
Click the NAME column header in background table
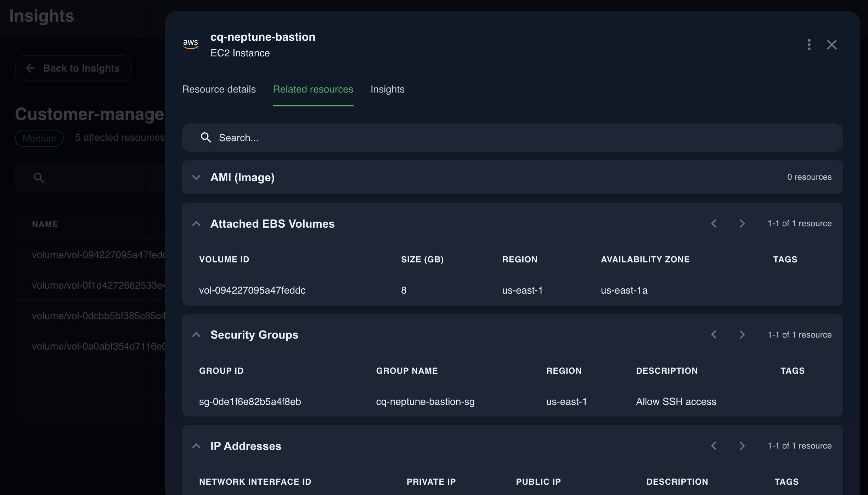(45, 224)
